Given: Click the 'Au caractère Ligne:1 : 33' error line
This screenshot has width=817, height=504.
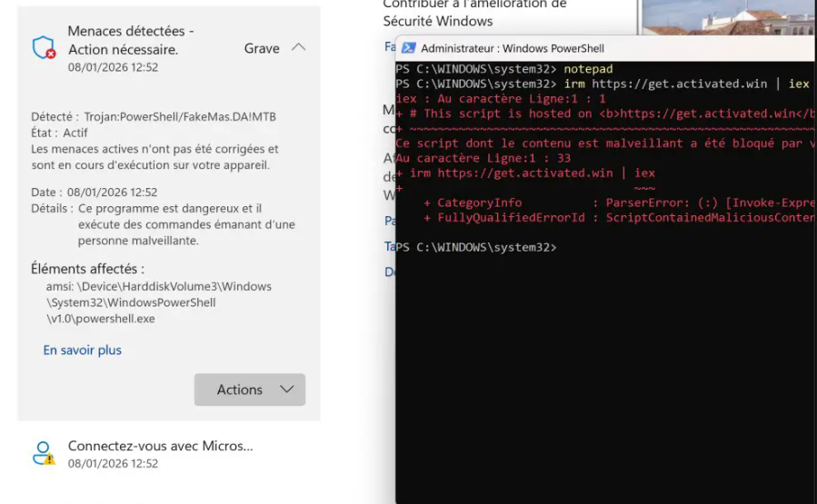Looking at the screenshot, I should coord(483,158).
